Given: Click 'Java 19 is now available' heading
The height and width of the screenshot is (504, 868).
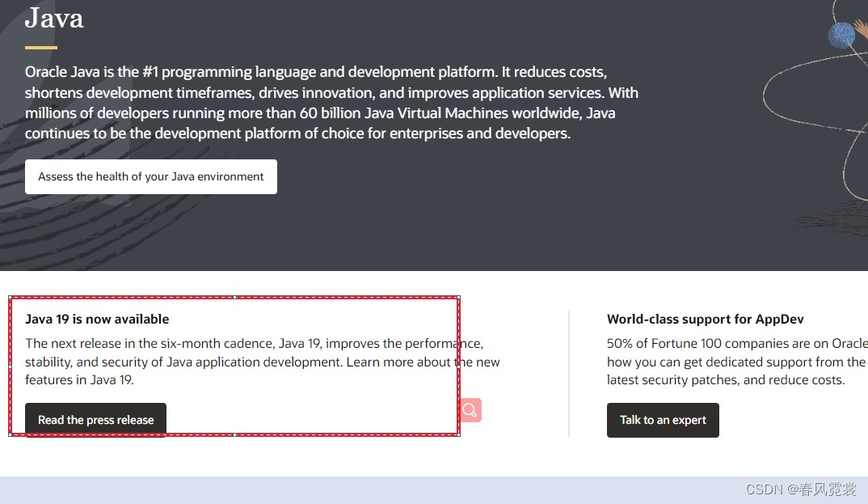Looking at the screenshot, I should click(97, 319).
